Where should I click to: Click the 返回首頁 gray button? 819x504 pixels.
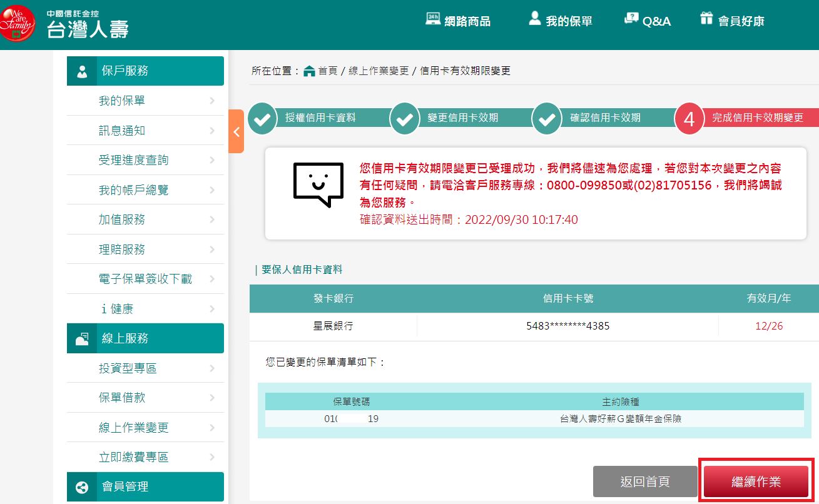(x=645, y=481)
